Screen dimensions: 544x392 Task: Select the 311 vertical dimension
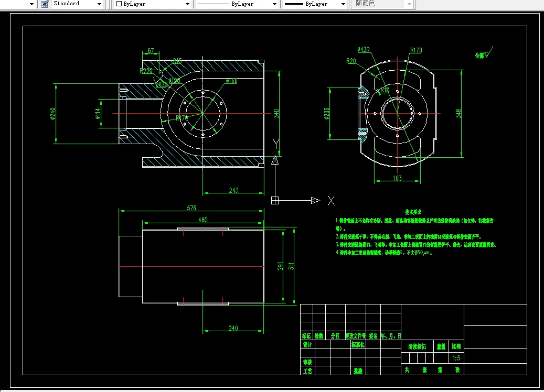coord(291,266)
